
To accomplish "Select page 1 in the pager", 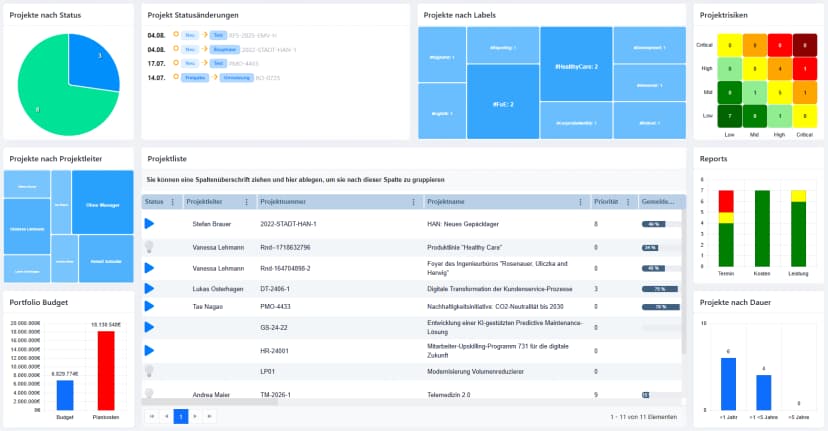I will tap(181, 416).
